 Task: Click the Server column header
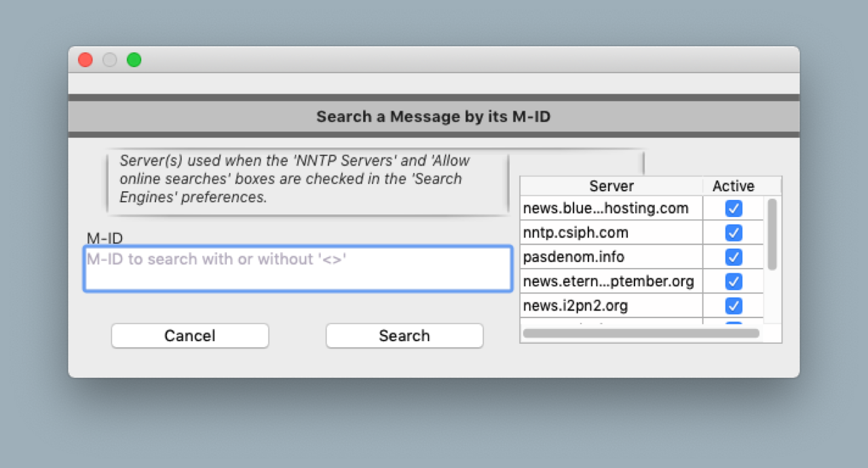point(611,186)
